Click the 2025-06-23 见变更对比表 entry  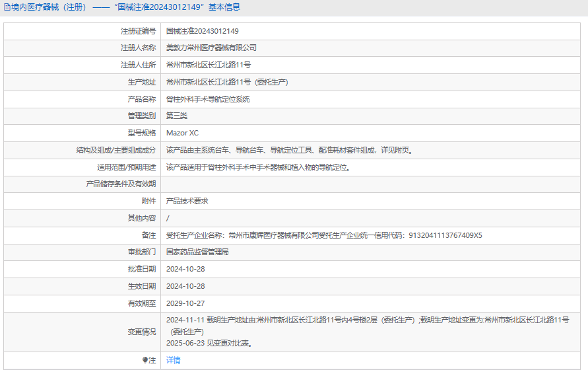pyautogui.click(x=209, y=343)
